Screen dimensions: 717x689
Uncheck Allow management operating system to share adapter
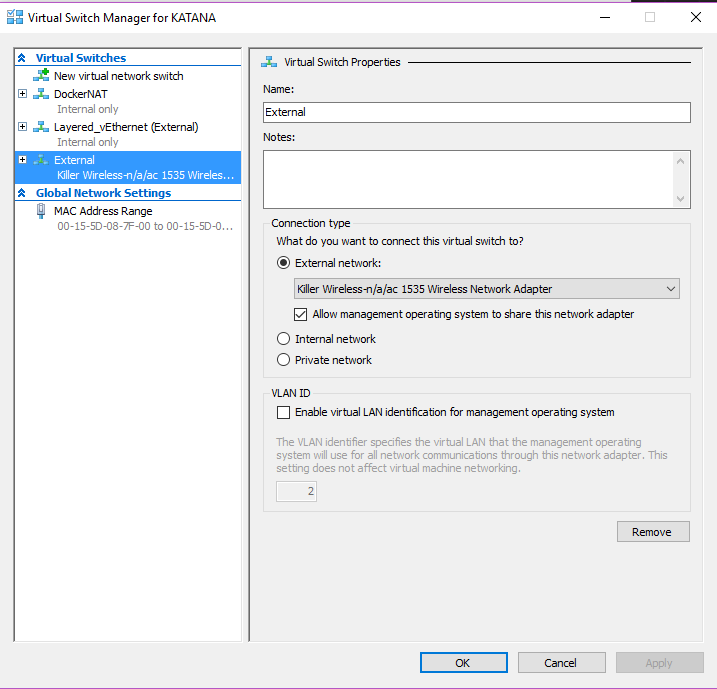300,314
